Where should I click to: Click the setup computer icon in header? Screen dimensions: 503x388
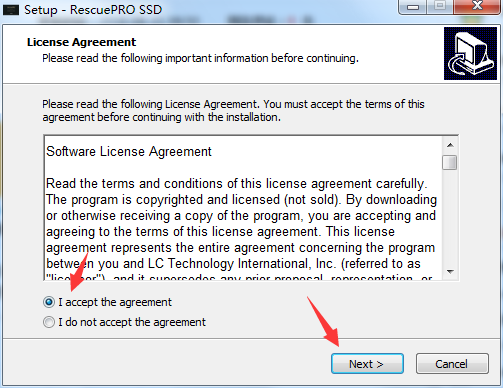470,53
